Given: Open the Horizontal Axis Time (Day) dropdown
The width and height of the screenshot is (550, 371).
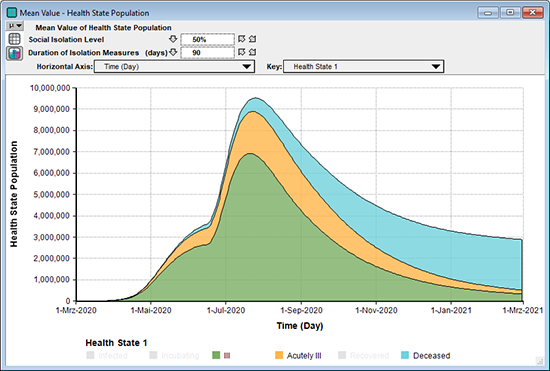Looking at the screenshot, I should [174, 66].
